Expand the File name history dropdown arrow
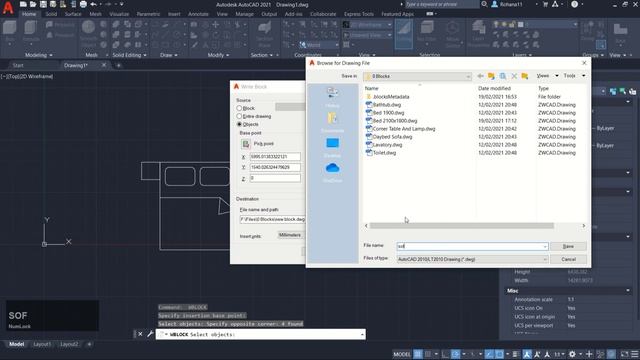This screenshot has height=360, width=640. tap(544, 247)
